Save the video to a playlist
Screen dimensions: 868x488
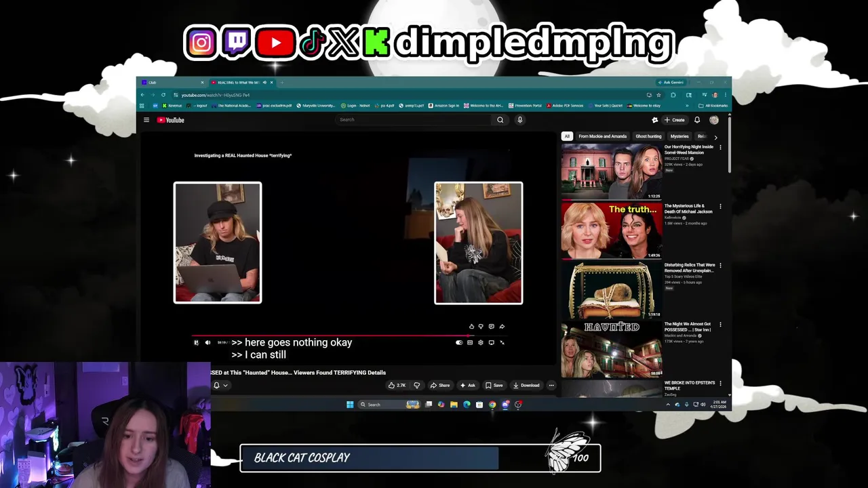(494, 386)
